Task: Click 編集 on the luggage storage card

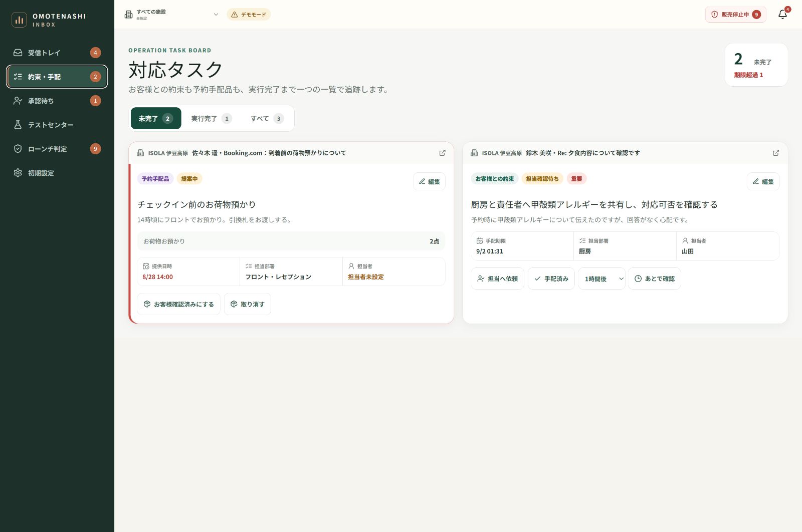Action: [430, 181]
